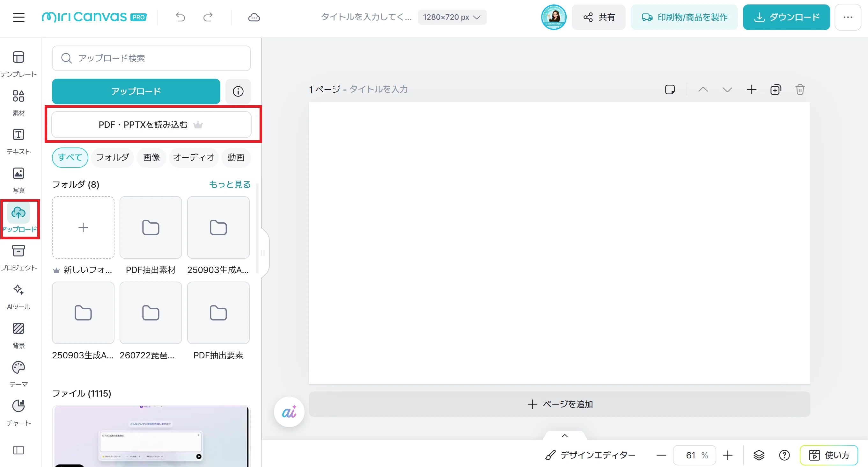
Task: Select the フォルダ filter tab
Action: [113, 157]
